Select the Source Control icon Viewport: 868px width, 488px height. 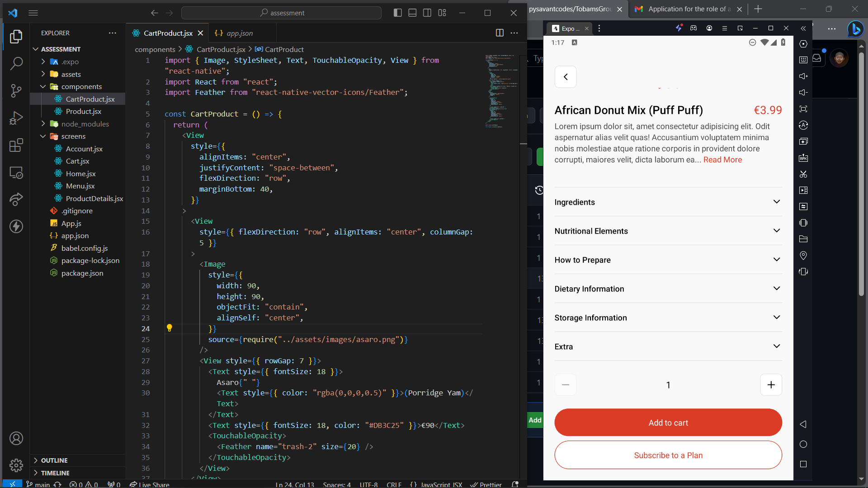point(16,90)
